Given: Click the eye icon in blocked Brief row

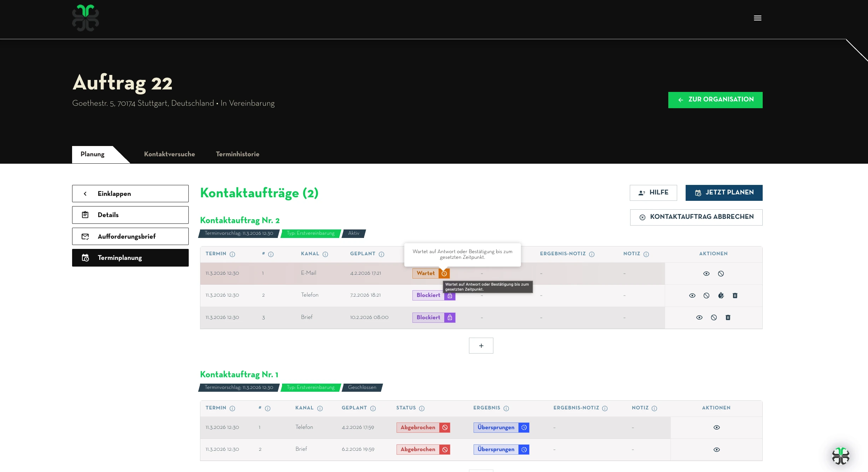Looking at the screenshot, I should [699, 317].
